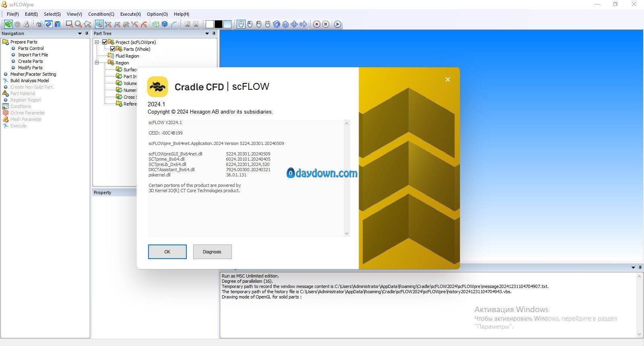Click the stop recording toolbar icon
The height and width of the screenshot is (346, 644).
326,24
